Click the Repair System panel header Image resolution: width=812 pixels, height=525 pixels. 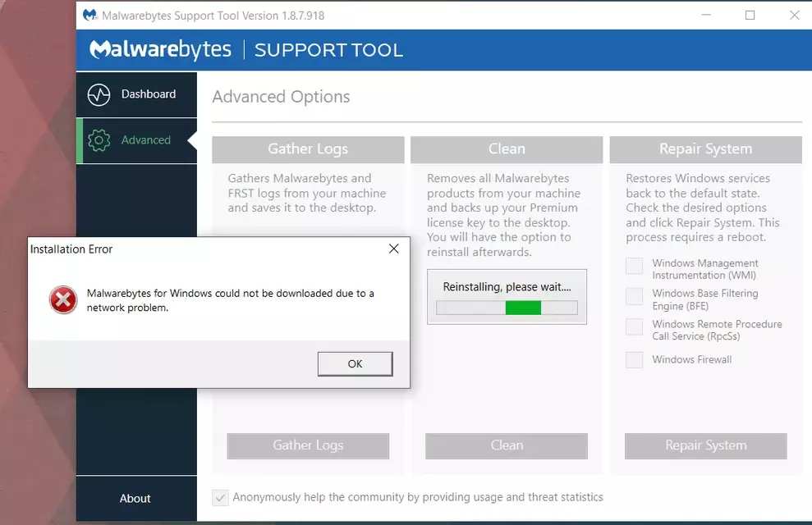(x=706, y=149)
